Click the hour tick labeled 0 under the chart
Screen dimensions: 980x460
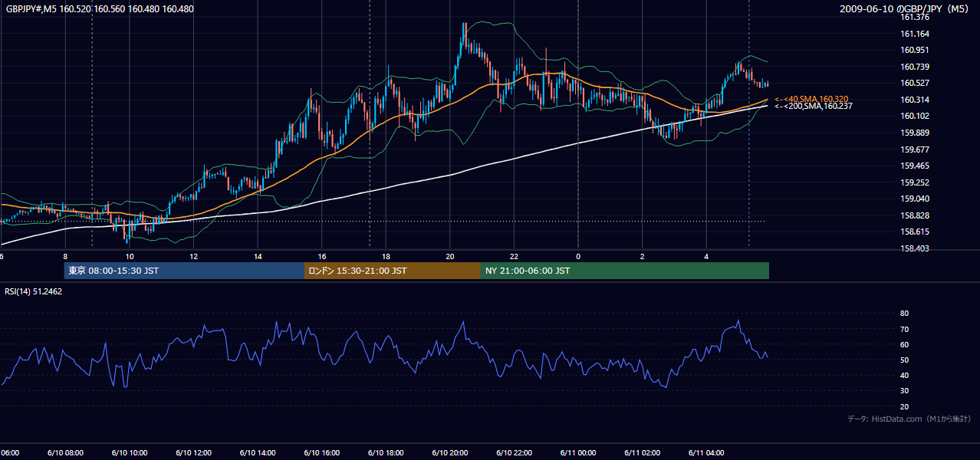(x=578, y=256)
